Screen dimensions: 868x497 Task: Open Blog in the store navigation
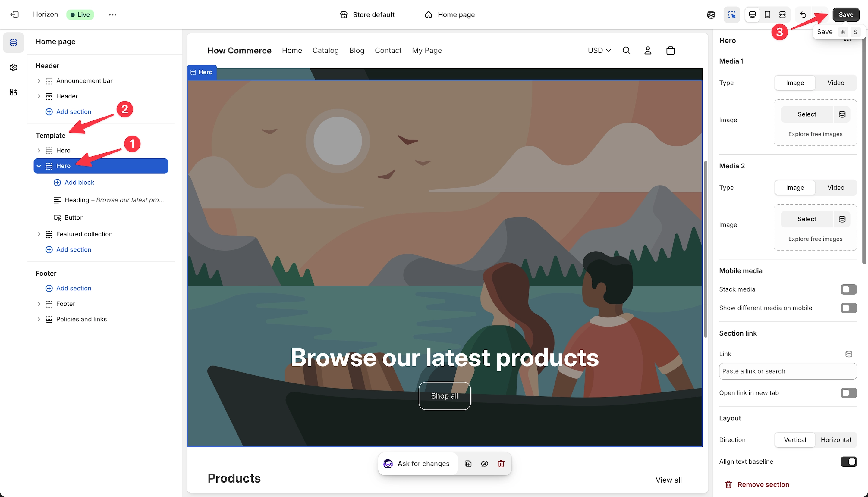point(357,51)
